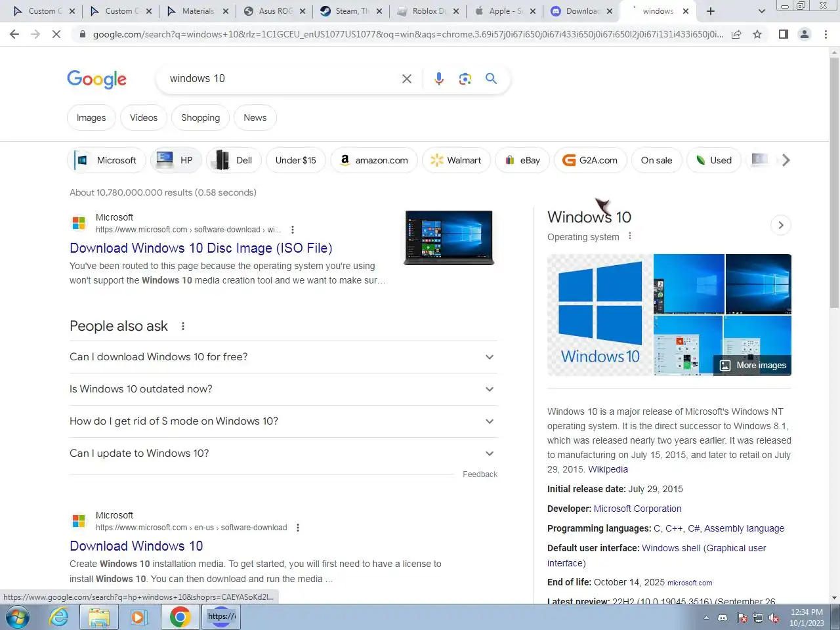Click the laptop thumbnail beside first result
Screen dimensions: 840x630
tap(449, 238)
